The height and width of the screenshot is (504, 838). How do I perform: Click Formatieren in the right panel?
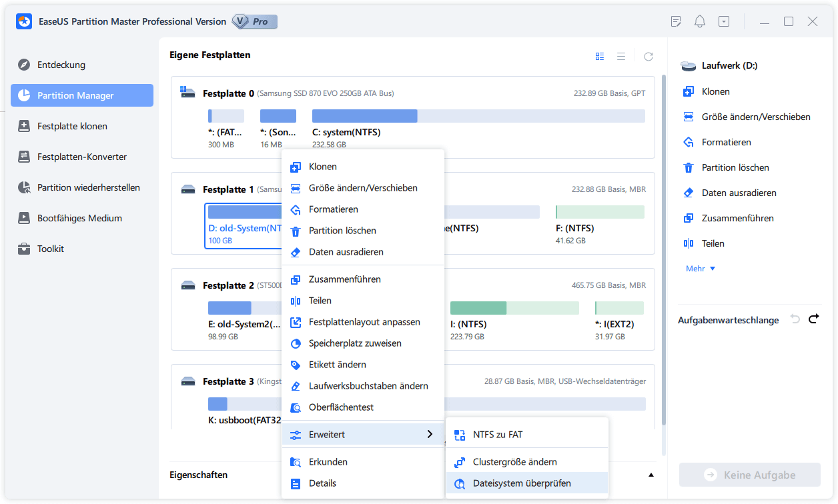[717, 142]
